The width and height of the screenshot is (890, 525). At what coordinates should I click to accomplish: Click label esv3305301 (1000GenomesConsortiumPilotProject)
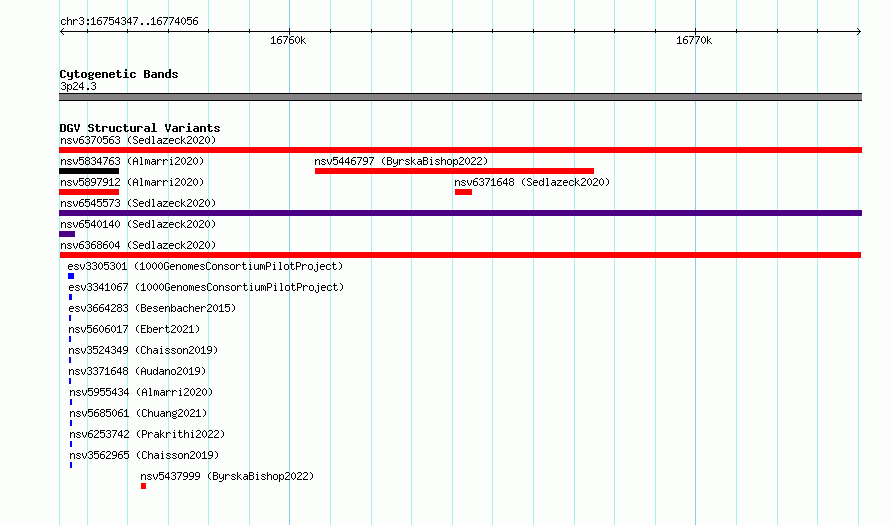pyautogui.click(x=205, y=266)
